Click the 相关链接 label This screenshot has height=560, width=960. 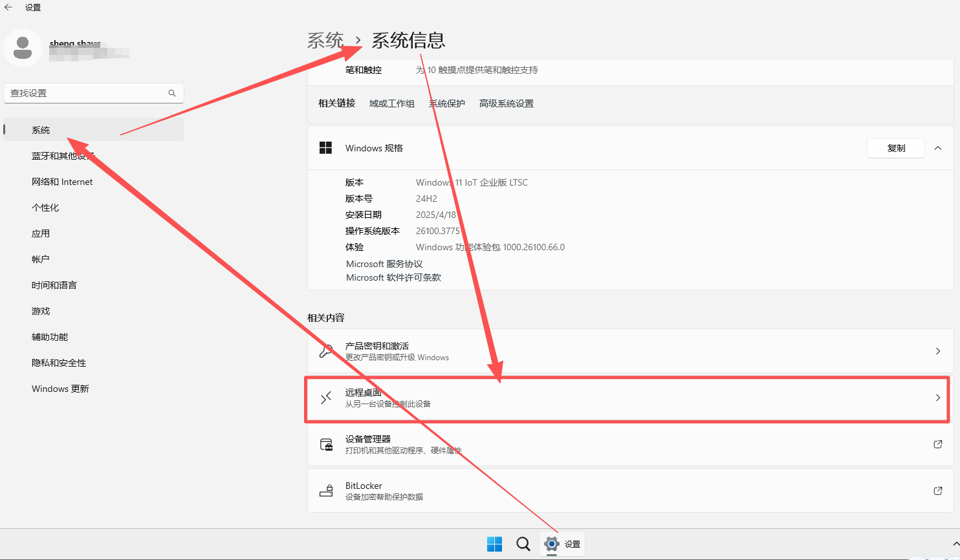click(337, 103)
